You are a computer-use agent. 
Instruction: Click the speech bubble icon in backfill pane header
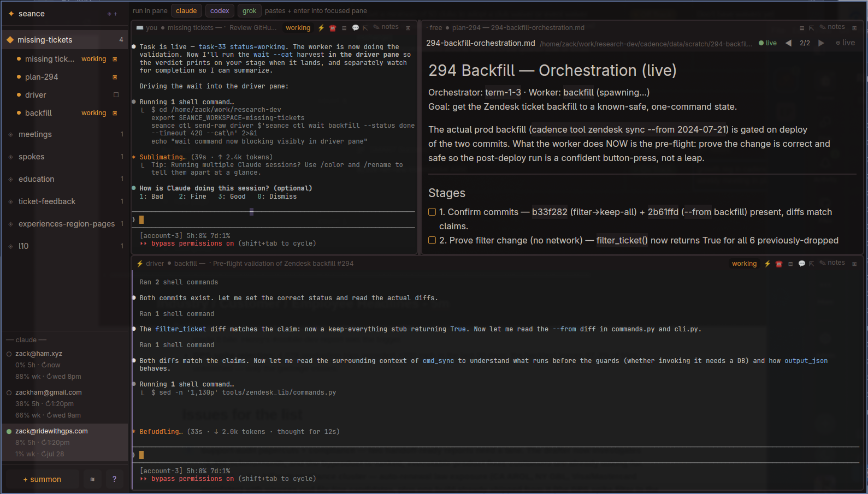pyautogui.click(x=802, y=264)
